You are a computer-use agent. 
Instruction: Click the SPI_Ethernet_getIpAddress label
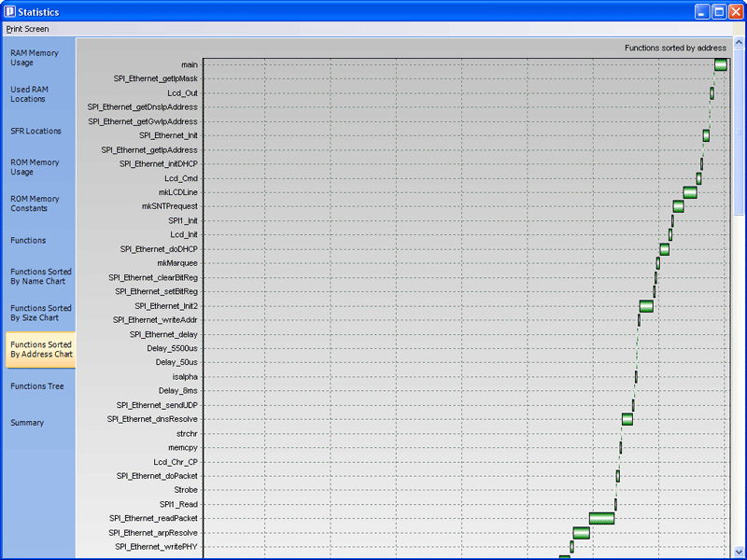(149, 150)
